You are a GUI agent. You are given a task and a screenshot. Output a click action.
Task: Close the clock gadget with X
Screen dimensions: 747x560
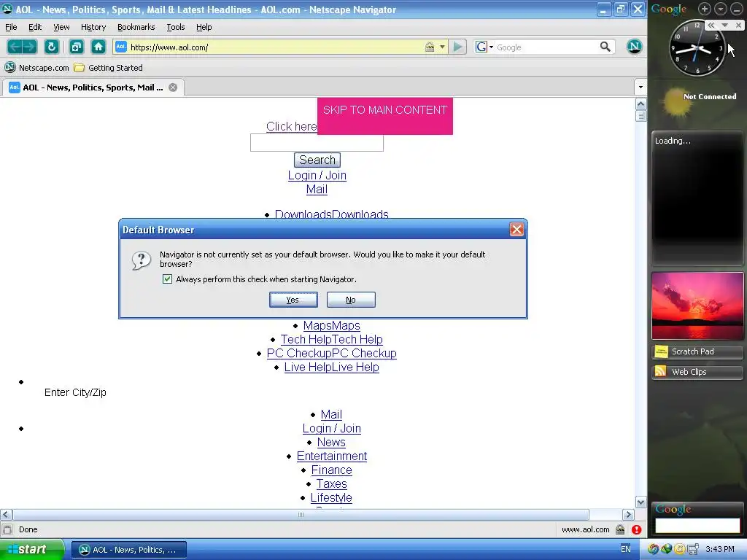[739, 26]
